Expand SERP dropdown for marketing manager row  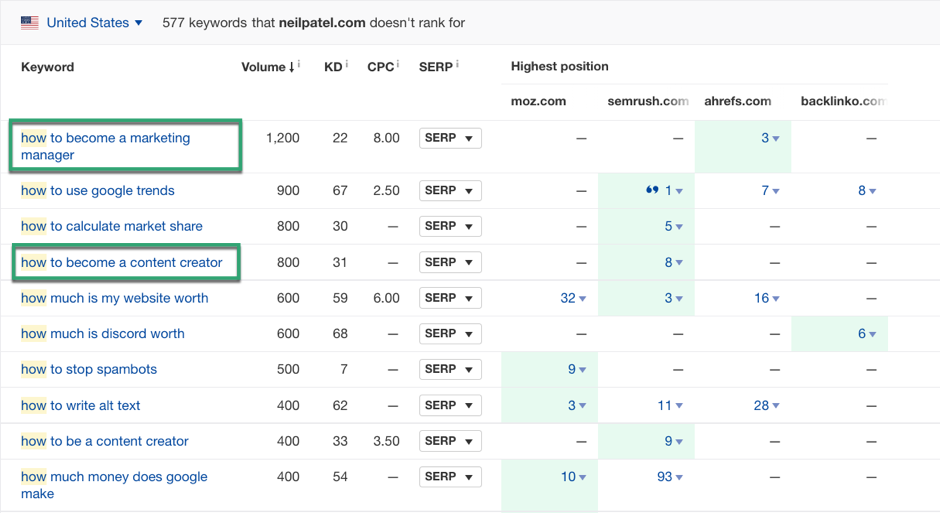point(450,138)
